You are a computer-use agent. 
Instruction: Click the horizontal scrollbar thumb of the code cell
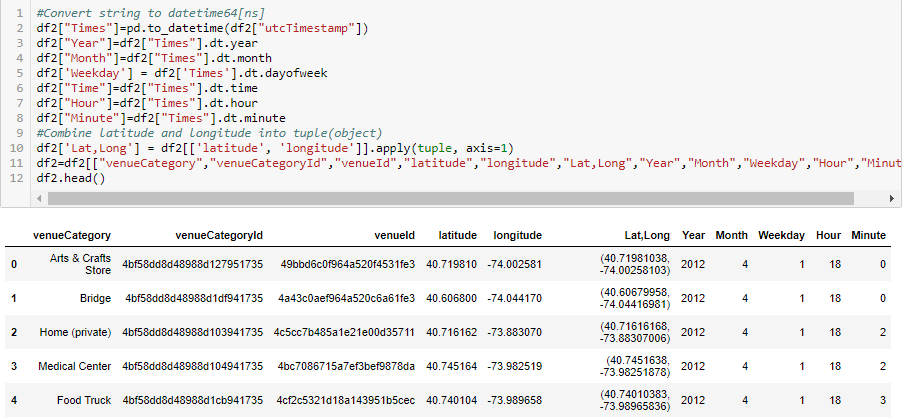coord(451,199)
